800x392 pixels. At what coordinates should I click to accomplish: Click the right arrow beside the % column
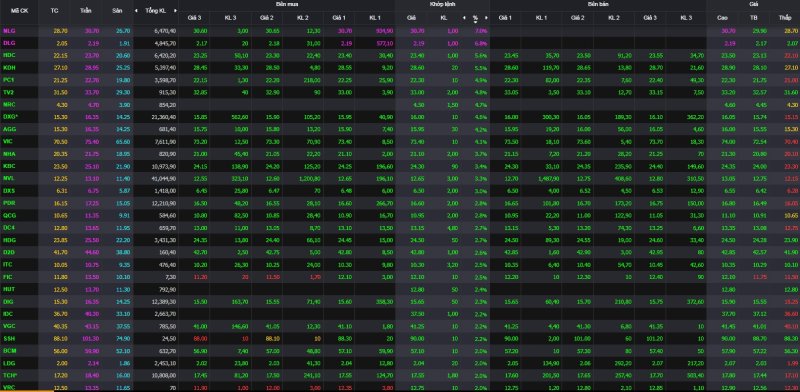pos(486,18)
